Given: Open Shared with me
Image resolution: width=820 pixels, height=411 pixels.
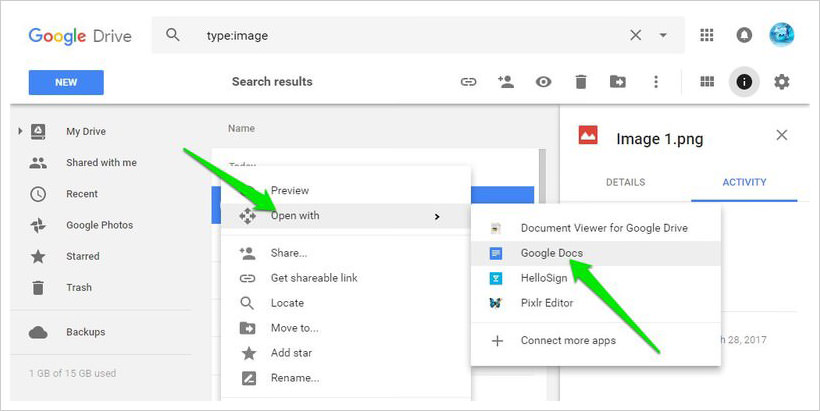Looking at the screenshot, I should pyautogui.click(x=101, y=163).
